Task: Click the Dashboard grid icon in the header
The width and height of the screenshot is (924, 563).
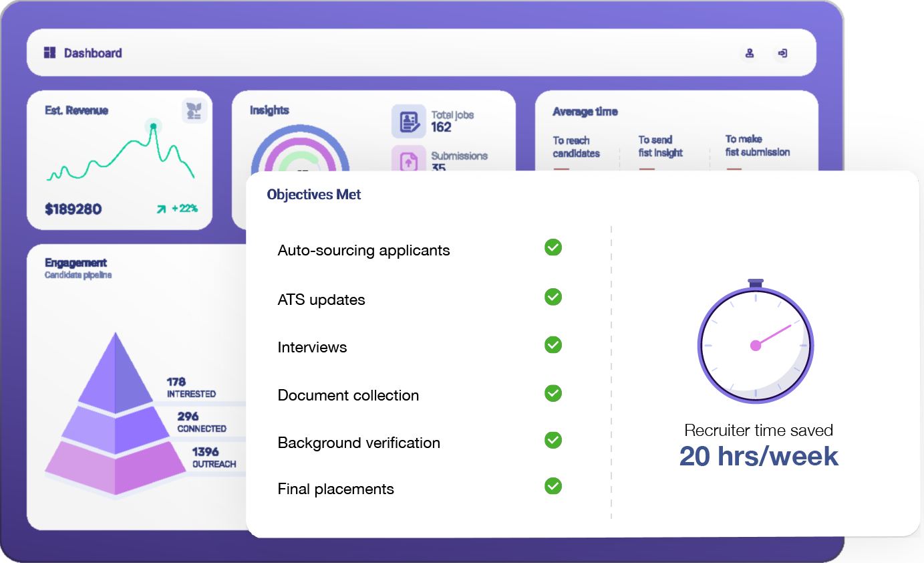Action: 49,52
